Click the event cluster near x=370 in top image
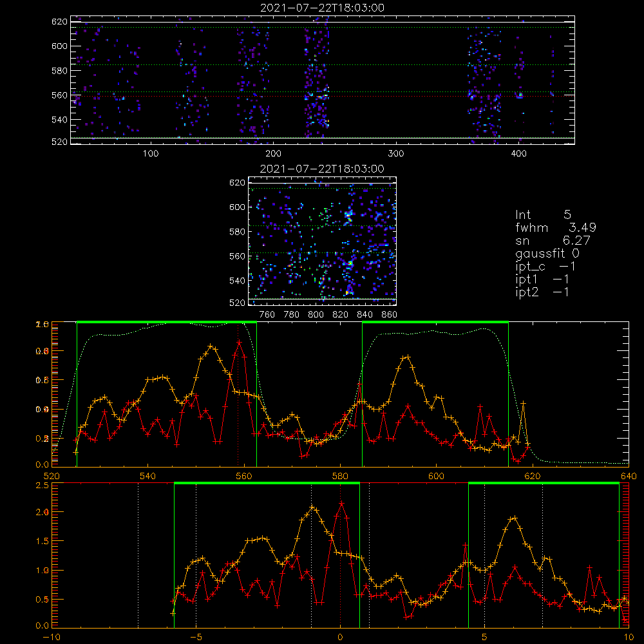This screenshot has width=644, height=644. [x=485, y=82]
